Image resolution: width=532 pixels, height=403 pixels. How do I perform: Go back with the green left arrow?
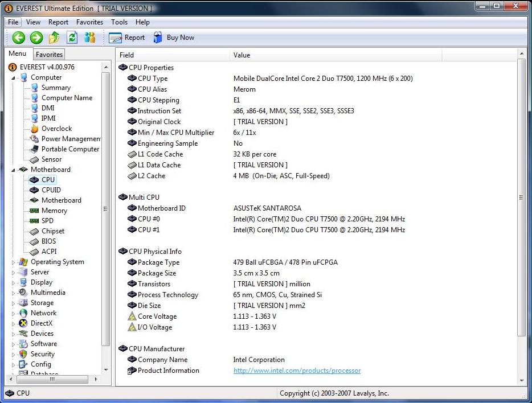pyautogui.click(x=19, y=38)
